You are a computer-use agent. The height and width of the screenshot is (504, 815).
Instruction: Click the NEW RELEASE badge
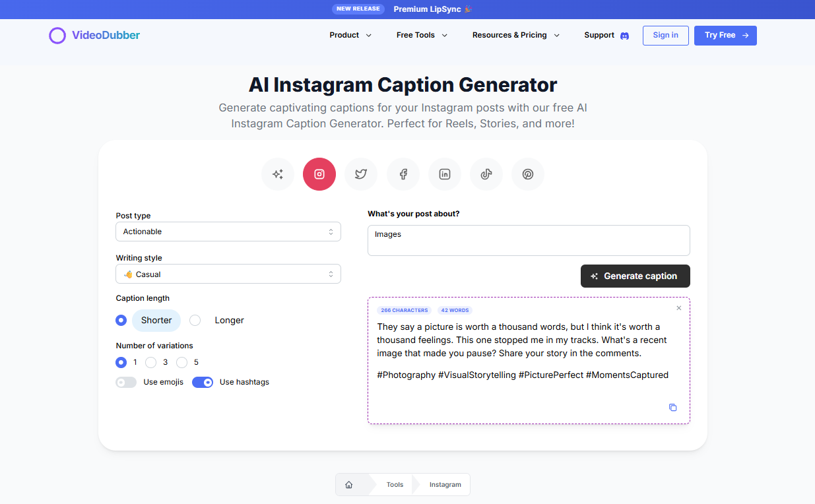pos(358,9)
